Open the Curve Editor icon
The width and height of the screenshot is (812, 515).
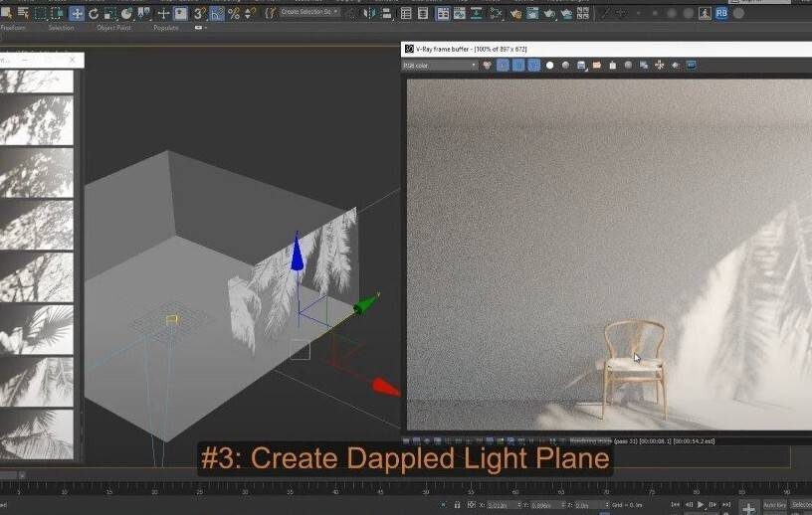(460, 14)
